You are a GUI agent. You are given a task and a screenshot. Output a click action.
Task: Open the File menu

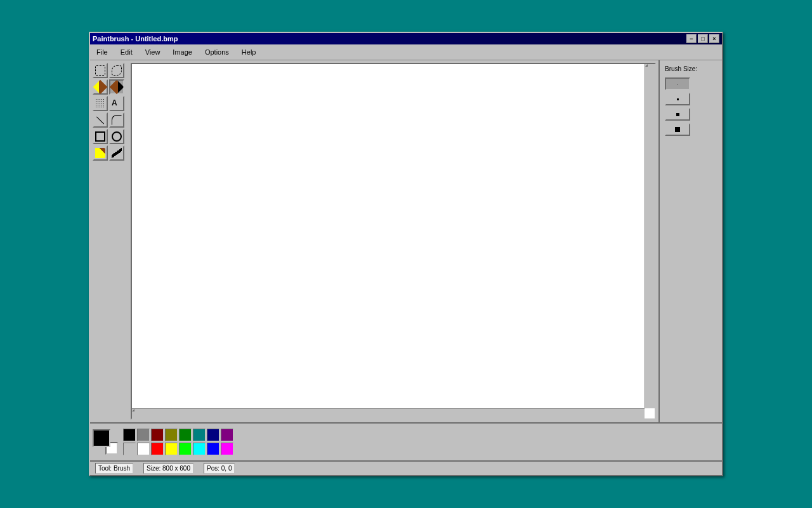101,52
